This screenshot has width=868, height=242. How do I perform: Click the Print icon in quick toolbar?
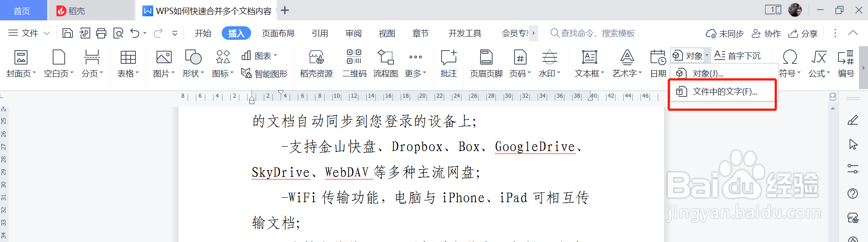pos(101,33)
